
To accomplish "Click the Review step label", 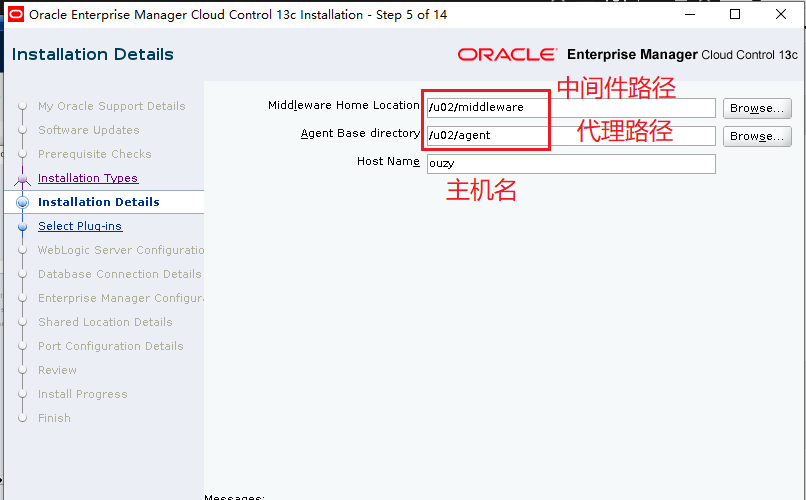I will click(x=57, y=370).
